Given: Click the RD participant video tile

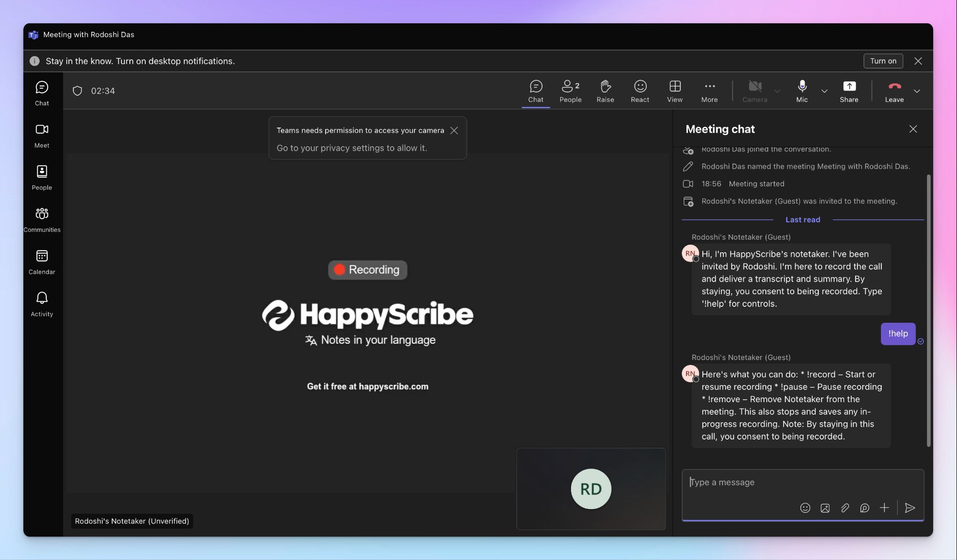Looking at the screenshot, I should point(591,489).
